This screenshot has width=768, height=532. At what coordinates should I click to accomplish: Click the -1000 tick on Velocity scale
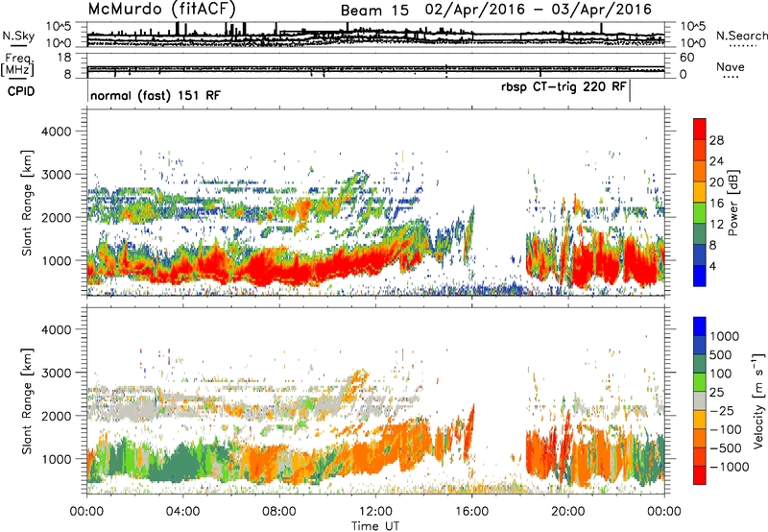[730, 467]
